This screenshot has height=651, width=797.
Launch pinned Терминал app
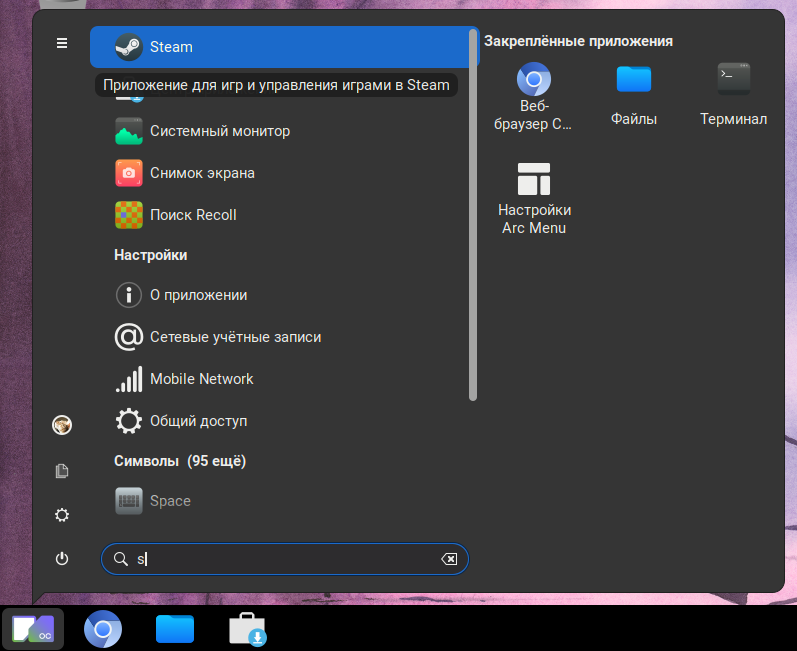(x=733, y=96)
